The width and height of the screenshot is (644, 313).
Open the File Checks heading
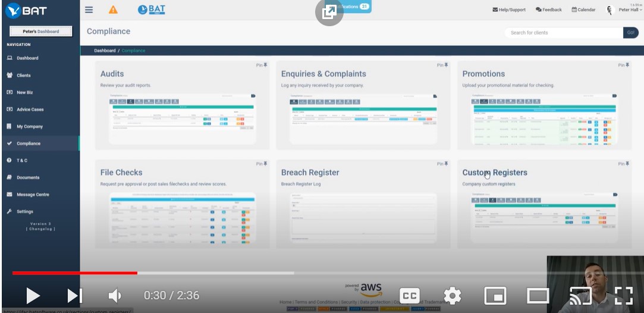tap(121, 173)
